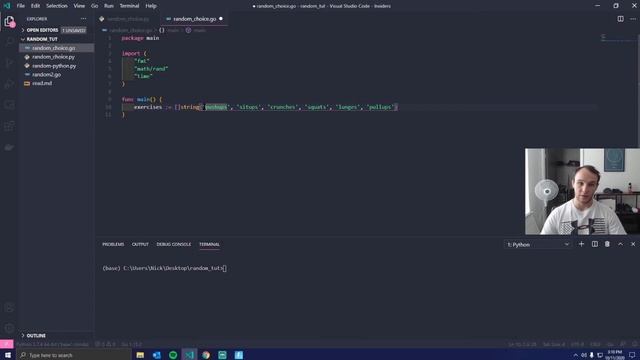Open the Search view in the activity bar
The height and width of the screenshot is (360, 640).
pyautogui.click(x=9, y=42)
